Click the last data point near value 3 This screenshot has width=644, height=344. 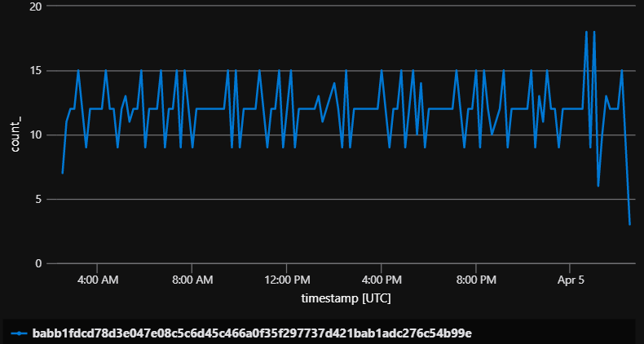tap(629, 224)
